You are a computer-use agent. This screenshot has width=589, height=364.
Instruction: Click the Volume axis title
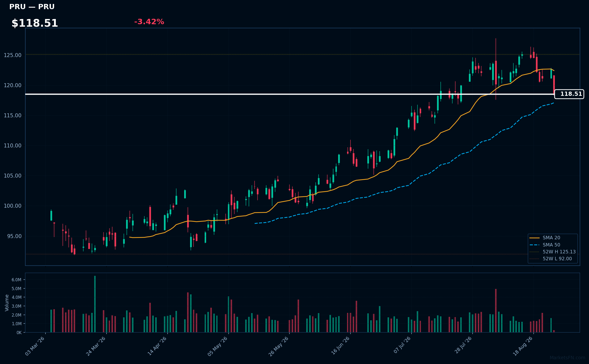7,303
